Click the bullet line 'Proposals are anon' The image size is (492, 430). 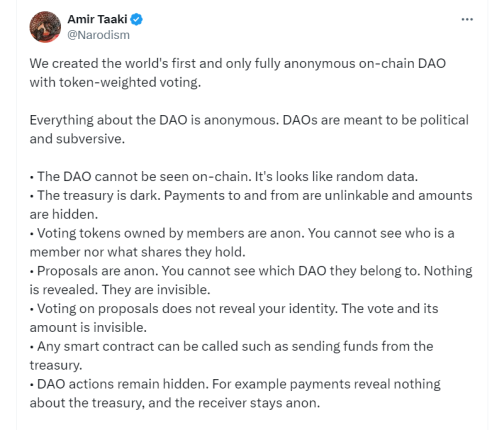point(251,271)
